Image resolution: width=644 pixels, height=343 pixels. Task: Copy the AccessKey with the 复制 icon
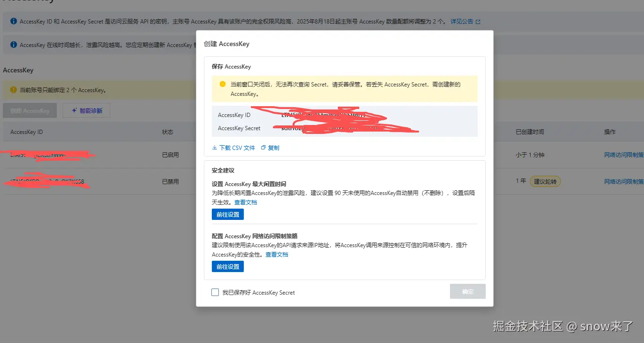point(270,148)
